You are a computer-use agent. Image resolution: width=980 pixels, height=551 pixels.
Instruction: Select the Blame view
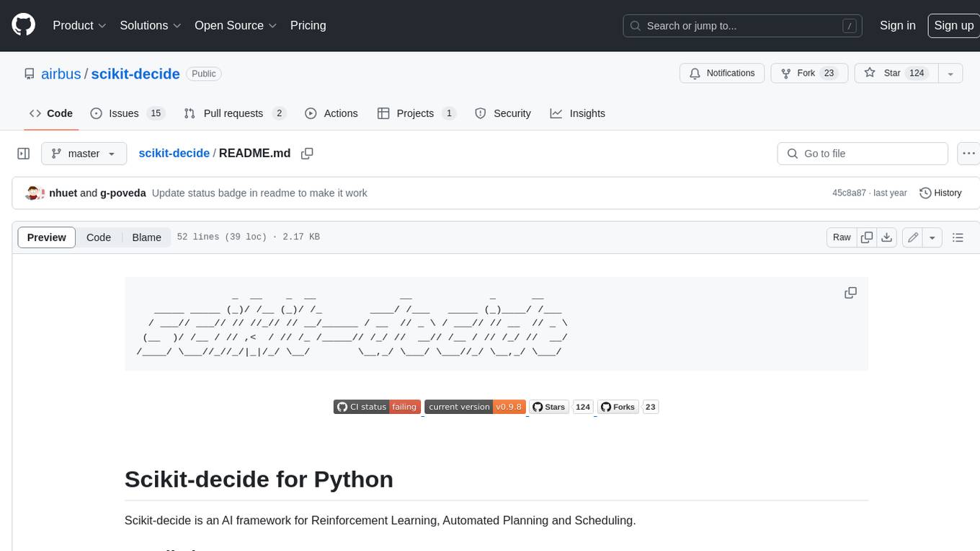(x=146, y=237)
